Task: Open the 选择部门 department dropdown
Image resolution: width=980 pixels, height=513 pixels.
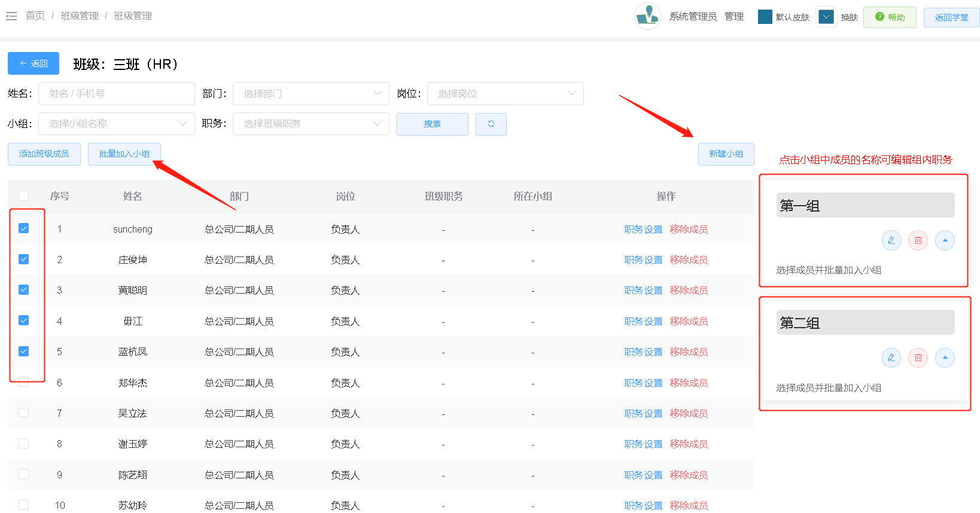Action: [311, 94]
